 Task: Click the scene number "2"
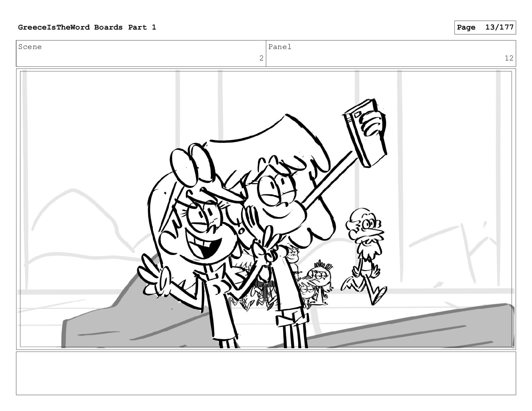click(x=261, y=58)
